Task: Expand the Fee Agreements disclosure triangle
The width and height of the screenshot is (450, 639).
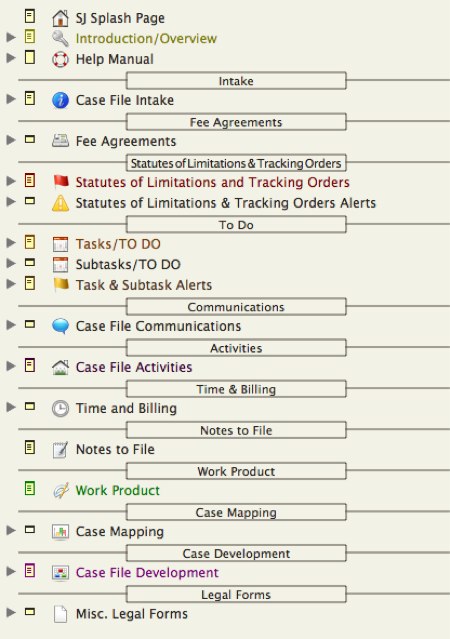Action: click(x=11, y=140)
